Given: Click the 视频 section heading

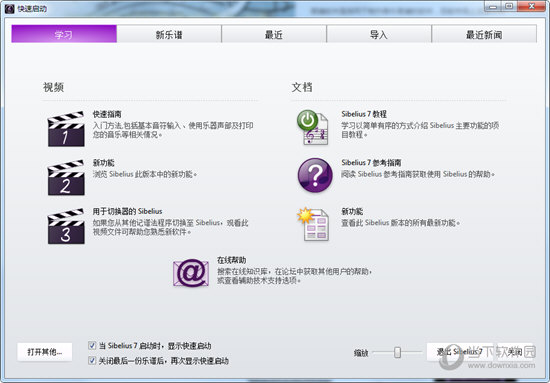Looking at the screenshot, I should [53, 87].
